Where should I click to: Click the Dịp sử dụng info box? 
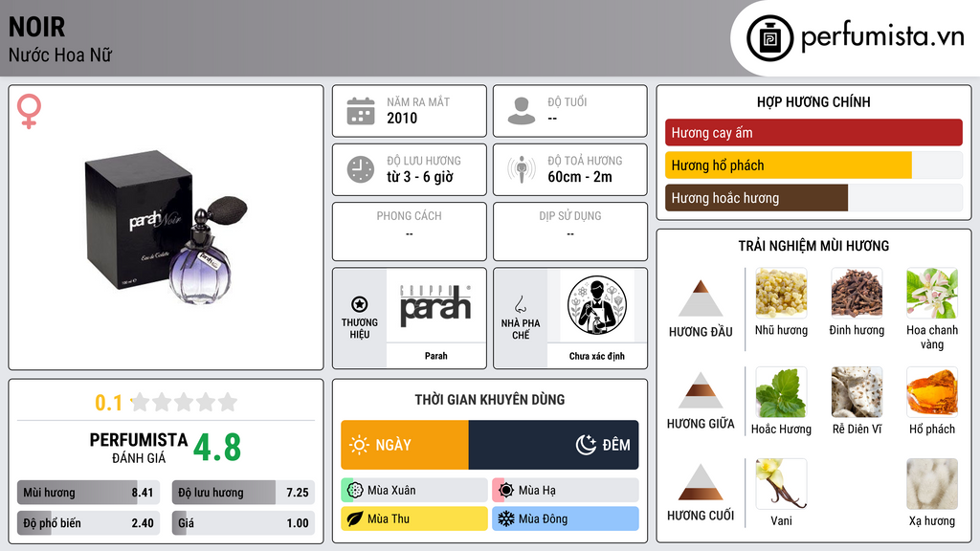pos(570,231)
